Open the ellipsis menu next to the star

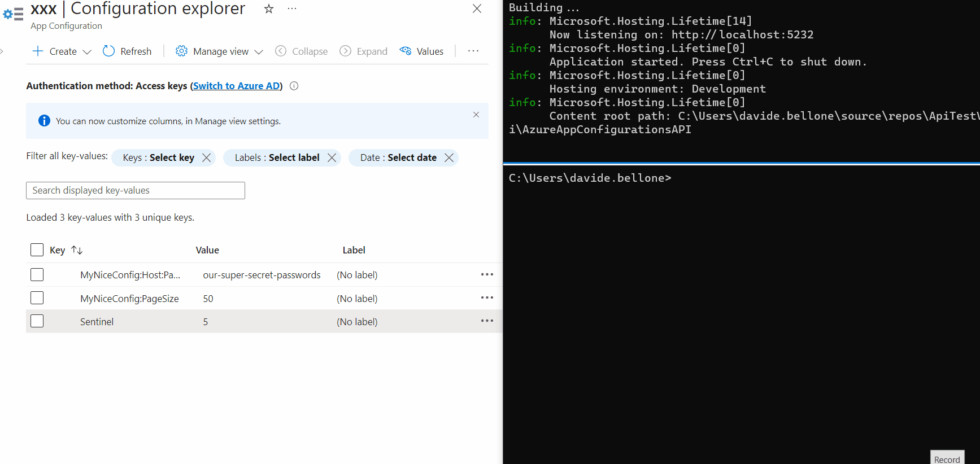(292, 8)
